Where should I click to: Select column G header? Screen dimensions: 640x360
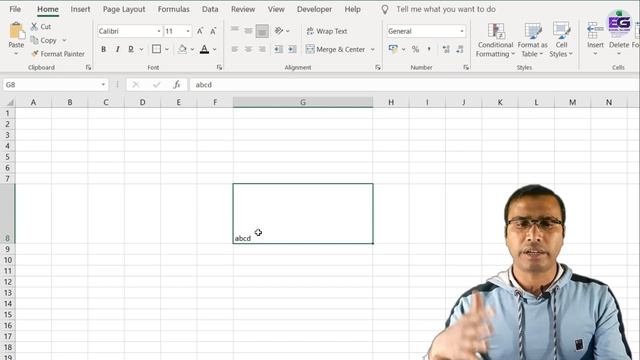(303, 102)
